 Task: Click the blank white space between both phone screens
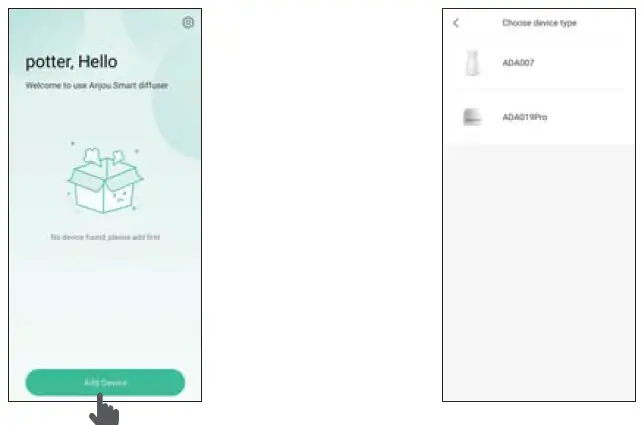click(x=322, y=205)
